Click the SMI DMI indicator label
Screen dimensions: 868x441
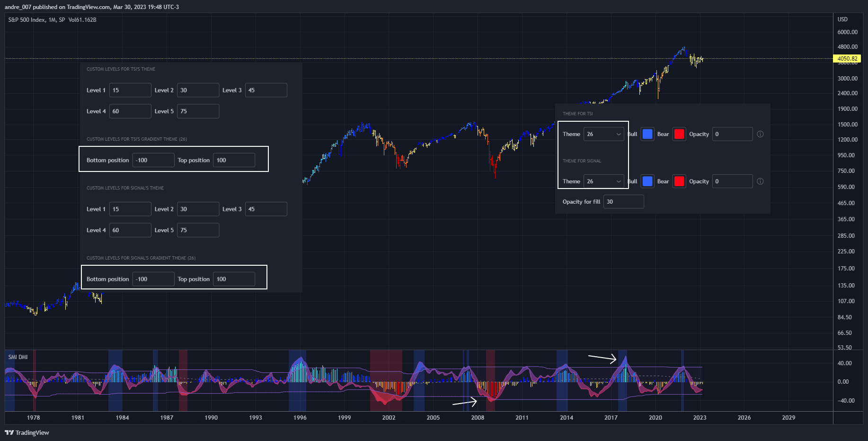coord(18,357)
